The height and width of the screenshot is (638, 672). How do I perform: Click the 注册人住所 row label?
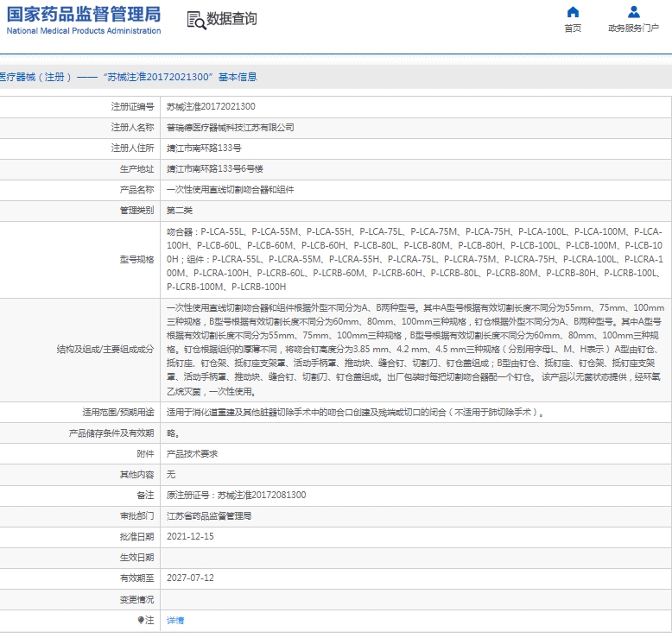[x=132, y=148]
